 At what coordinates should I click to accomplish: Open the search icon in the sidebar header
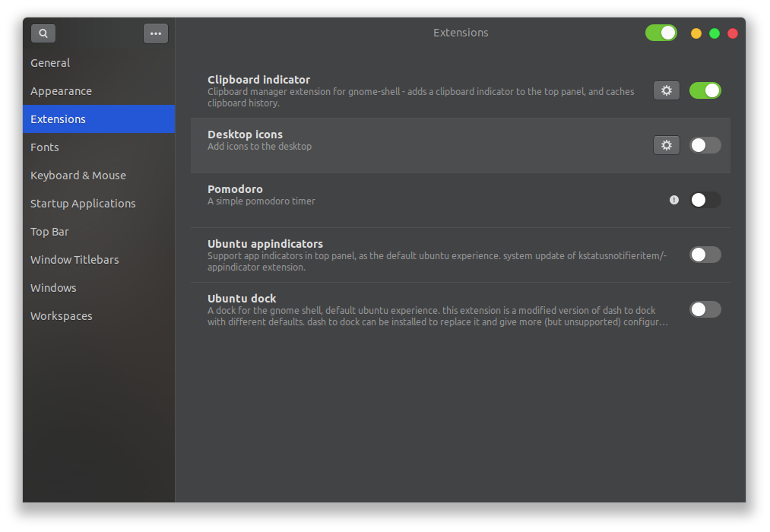pyautogui.click(x=43, y=33)
